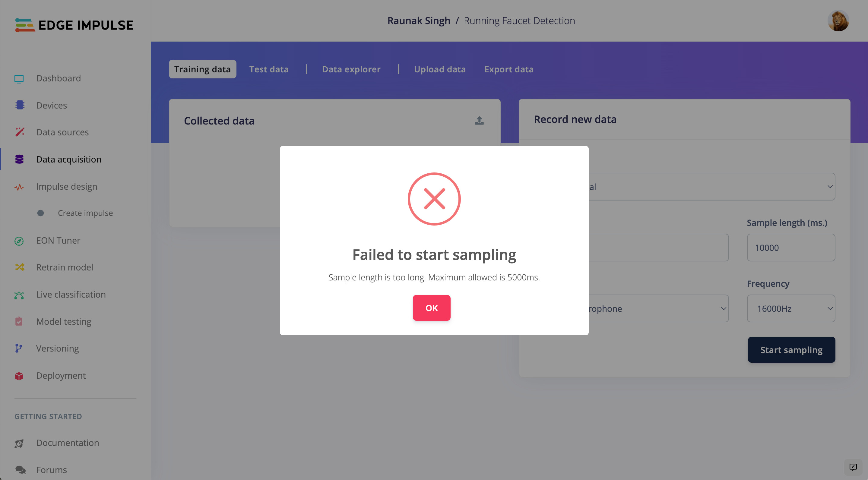Open the user profile avatar
The image size is (868, 480).
[x=838, y=21]
